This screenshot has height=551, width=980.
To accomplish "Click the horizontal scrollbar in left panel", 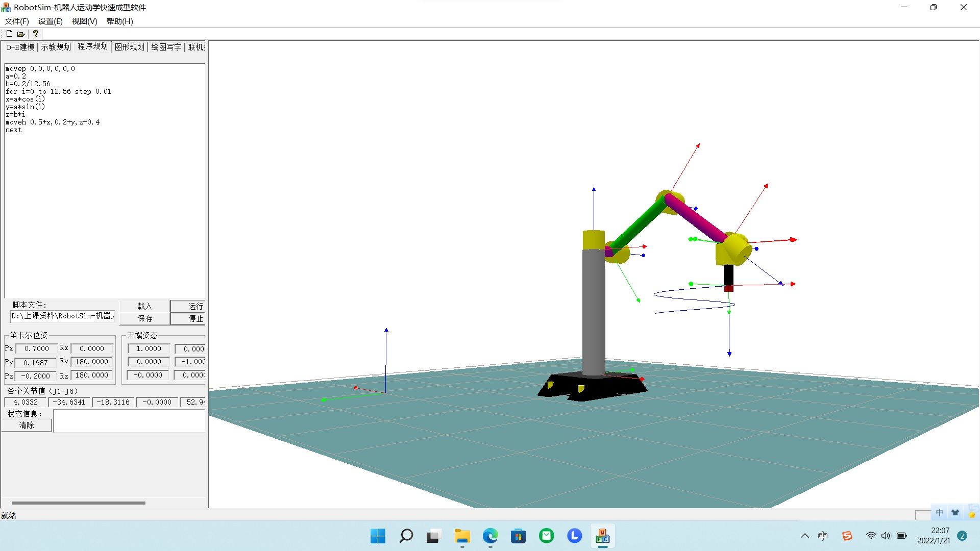I will pyautogui.click(x=78, y=503).
